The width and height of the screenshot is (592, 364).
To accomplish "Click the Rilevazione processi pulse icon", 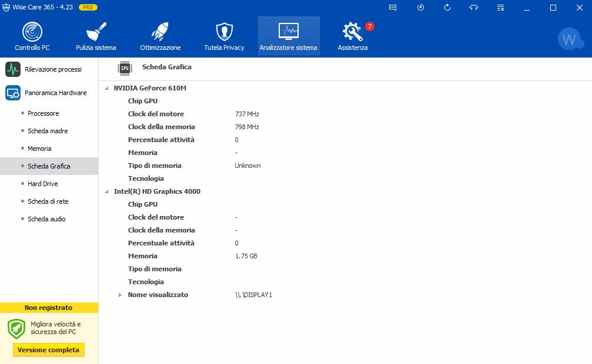I will pyautogui.click(x=13, y=69).
